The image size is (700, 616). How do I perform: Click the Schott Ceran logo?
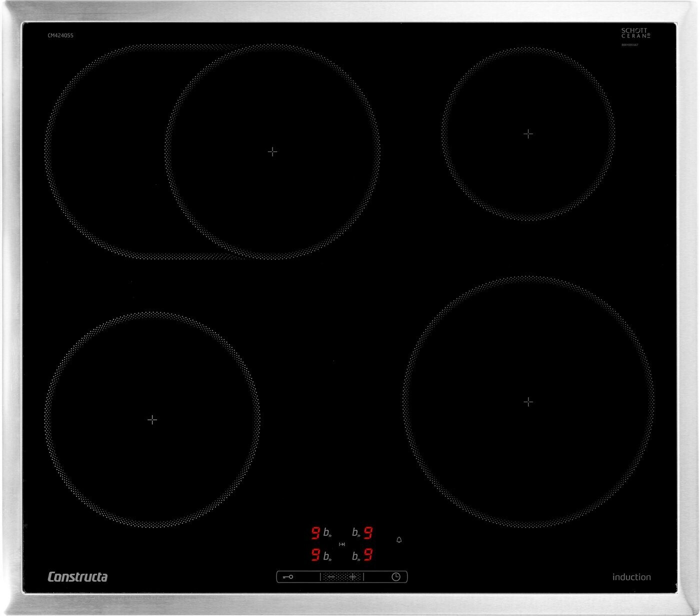pos(635,33)
